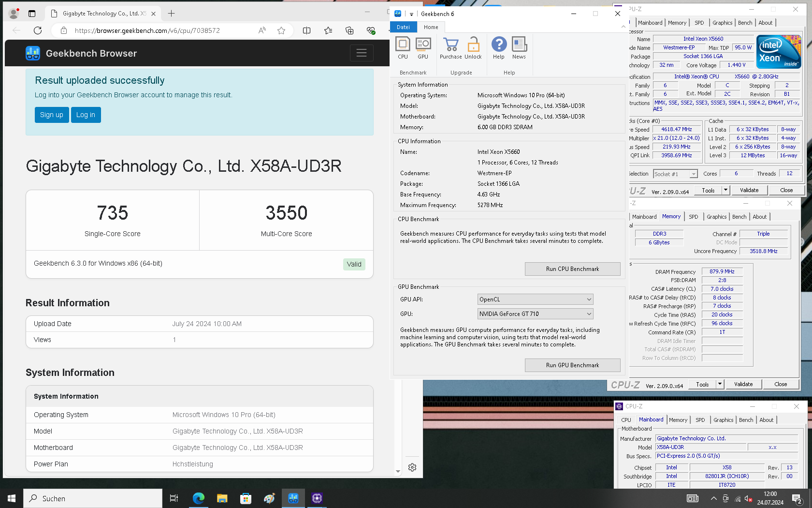Open browser essentials heart icon
Screen dimensions: 812x508
coord(371,30)
